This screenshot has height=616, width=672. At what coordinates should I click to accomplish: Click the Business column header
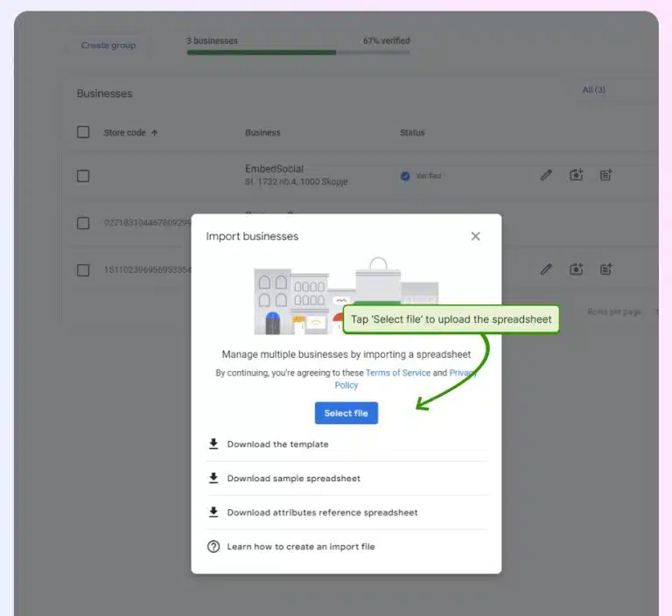(x=262, y=133)
